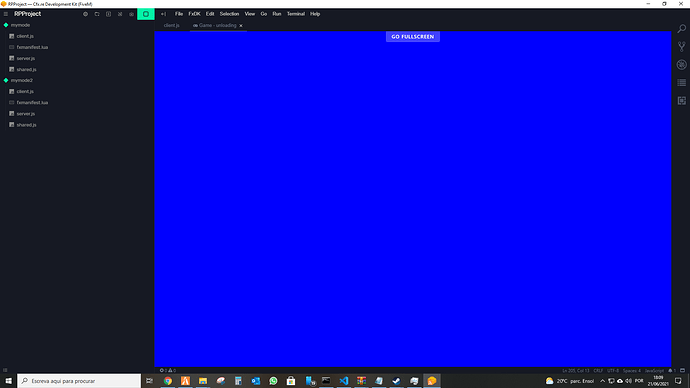Toggle the panel layout icon in the status bar

(x=682, y=370)
